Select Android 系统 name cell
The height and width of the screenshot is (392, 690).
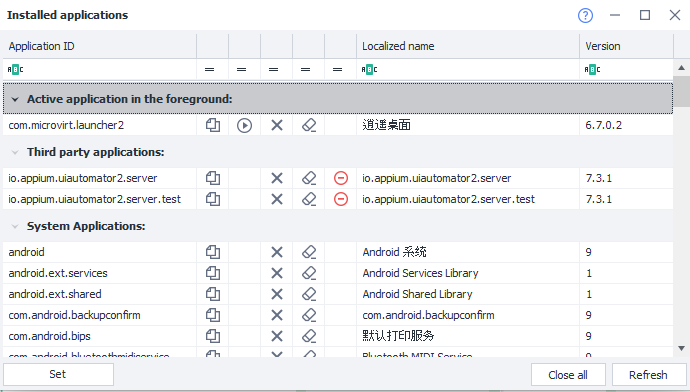point(468,252)
